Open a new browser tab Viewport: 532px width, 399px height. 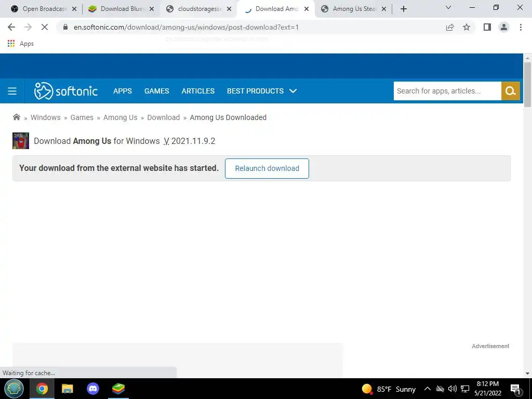(403, 9)
